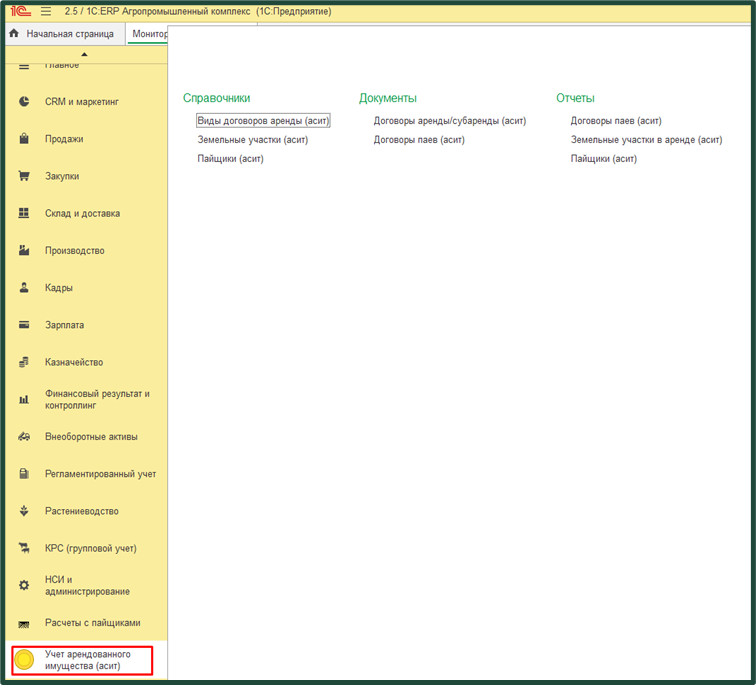Viewport: 756px width, 685px height.
Task: Click the yellow circle icon of Учет арендованного имущества
Action: pos(24,660)
